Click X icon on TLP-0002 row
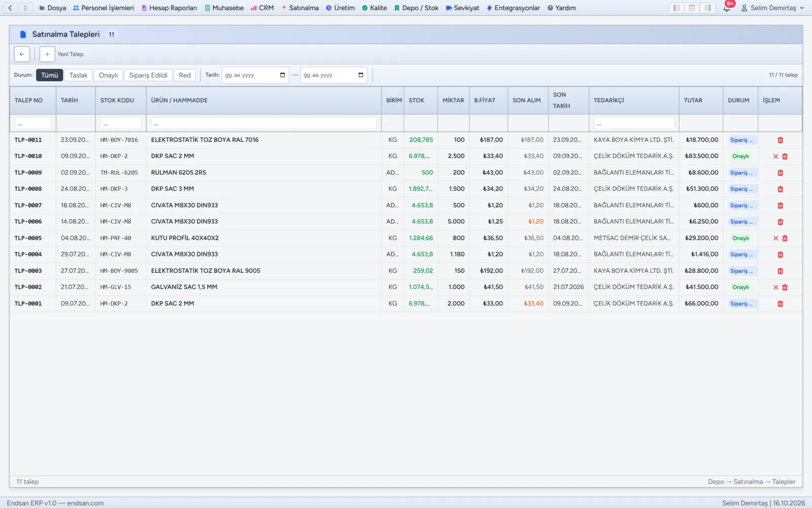This screenshot has height=508, width=812. click(775, 288)
